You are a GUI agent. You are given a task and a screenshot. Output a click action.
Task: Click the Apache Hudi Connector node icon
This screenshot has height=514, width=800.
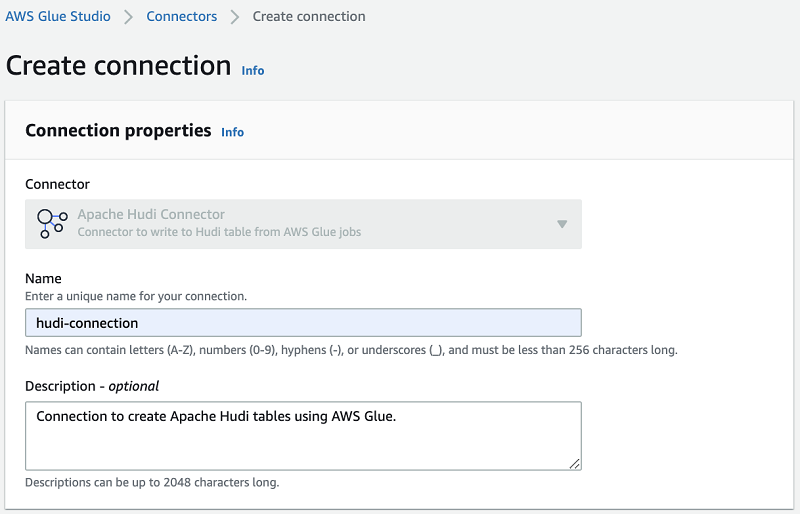(51, 223)
